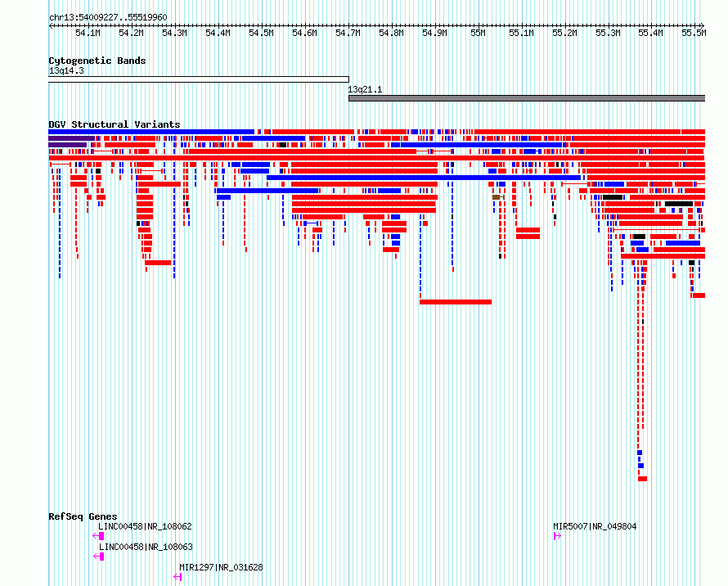
Task: Click the 13q21.1 band label
Action: (x=365, y=89)
